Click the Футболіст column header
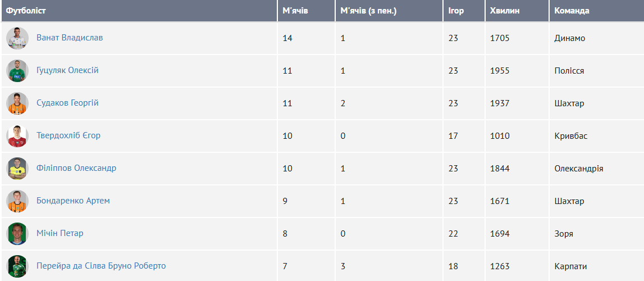Screen dimensions: 644x281 coord(26,11)
